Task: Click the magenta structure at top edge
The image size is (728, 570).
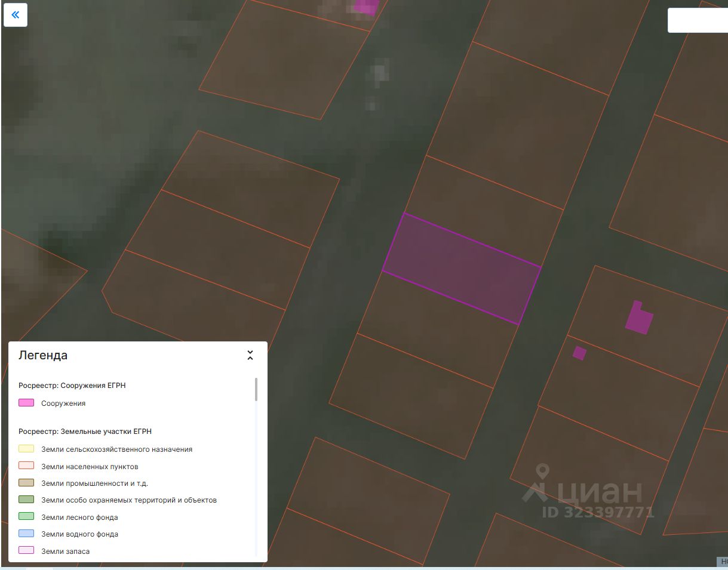Action: click(365, 6)
